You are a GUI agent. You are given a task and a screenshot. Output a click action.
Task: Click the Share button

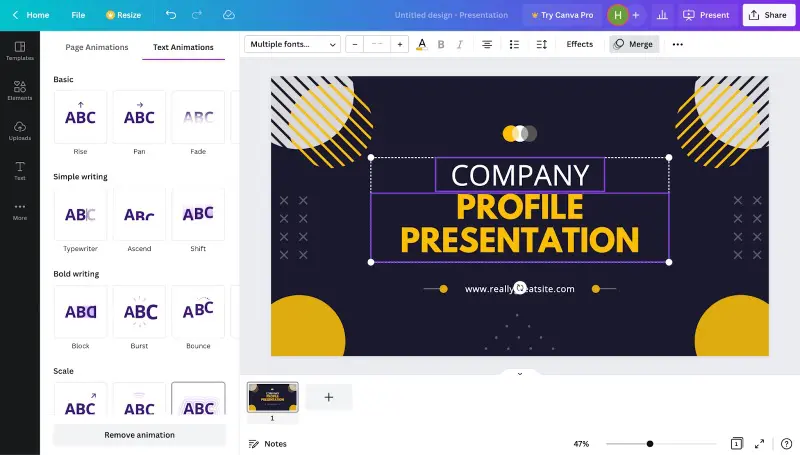tap(767, 15)
